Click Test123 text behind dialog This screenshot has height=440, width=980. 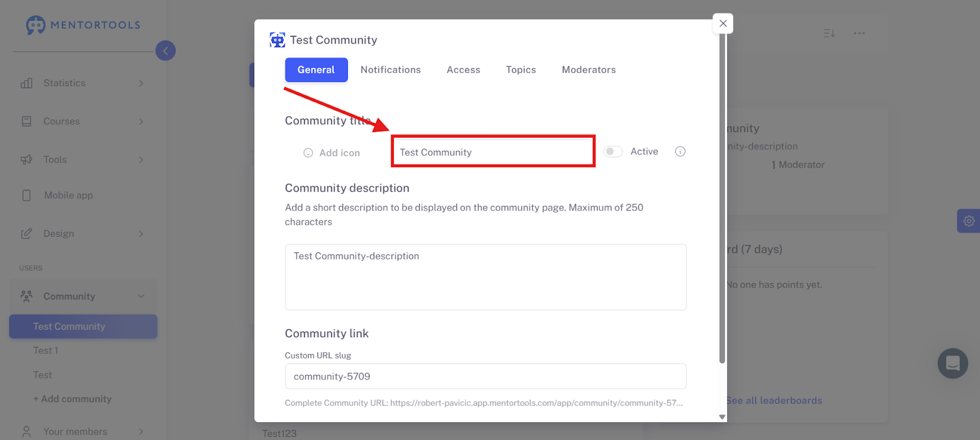pos(279,433)
